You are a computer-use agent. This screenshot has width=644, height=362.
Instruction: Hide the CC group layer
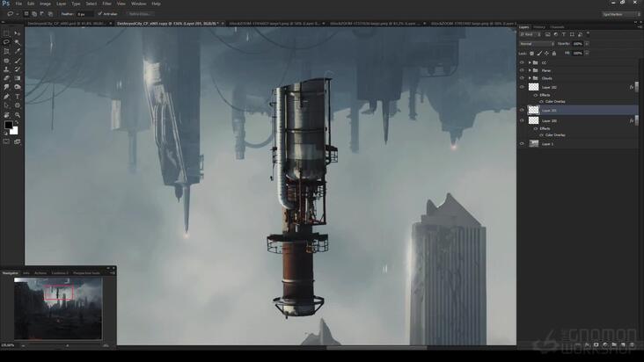[522, 62]
